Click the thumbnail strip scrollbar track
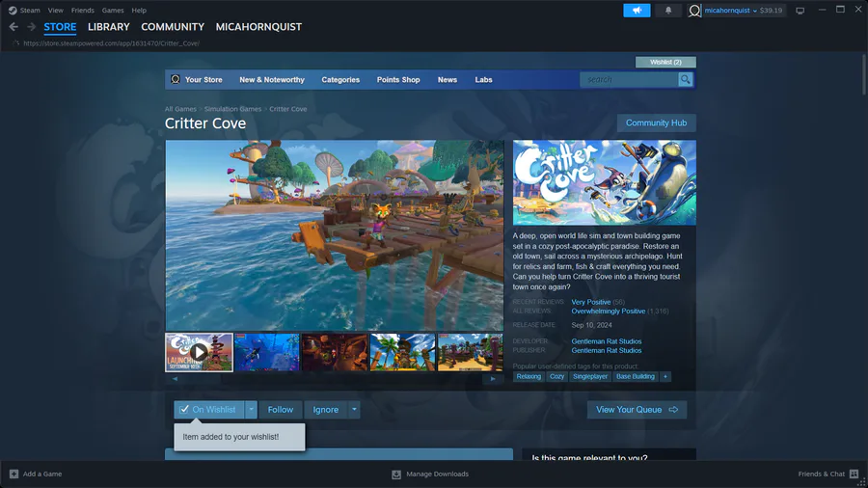The height and width of the screenshot is (488, 868). [x=334, y=379]
